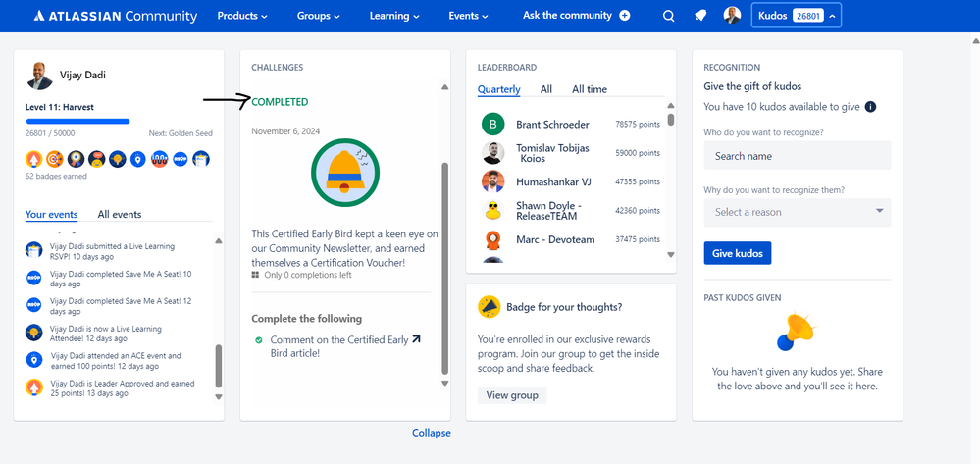The height and width of the screenshot is (464, 980).
Task: Open the Select a reason dropdown
Action: [x=798, y=212]
